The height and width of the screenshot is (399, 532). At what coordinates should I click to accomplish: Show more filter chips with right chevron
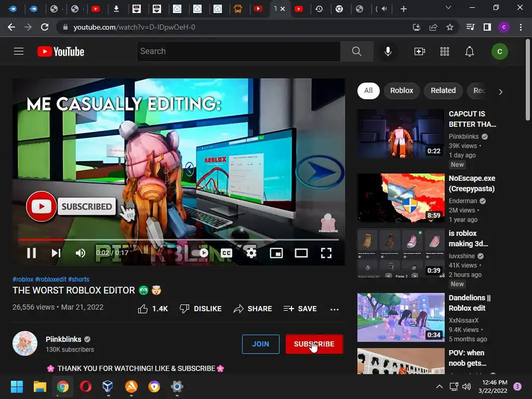[500, 91]
